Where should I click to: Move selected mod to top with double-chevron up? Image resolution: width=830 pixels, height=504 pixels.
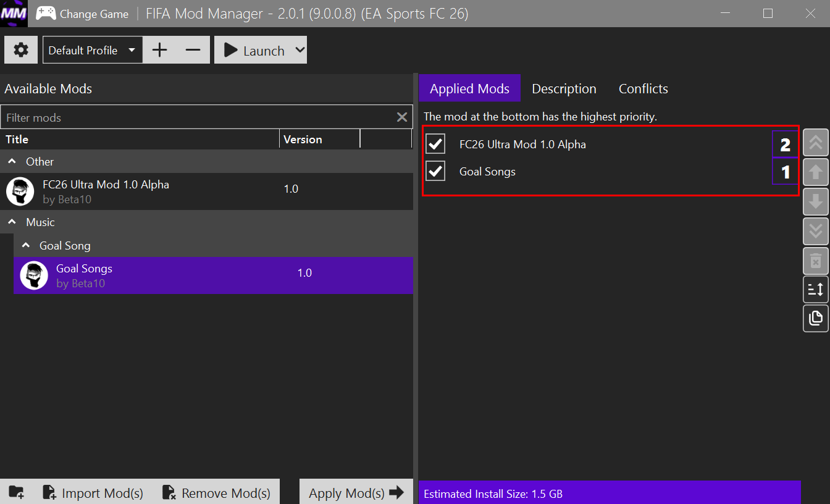(815, 143)
